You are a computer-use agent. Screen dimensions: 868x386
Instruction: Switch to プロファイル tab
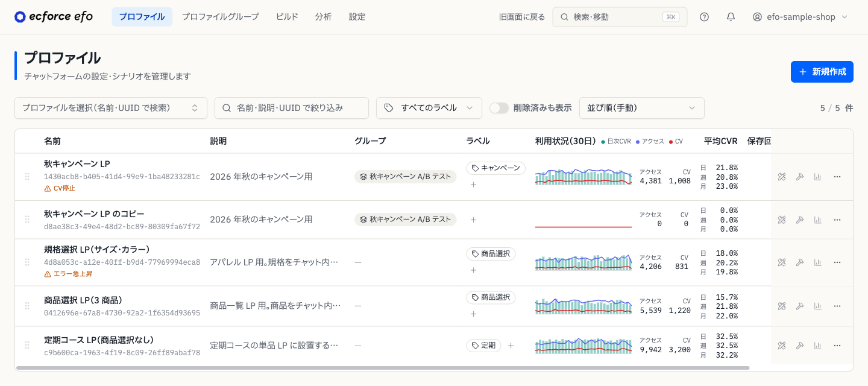click(142, 17)
